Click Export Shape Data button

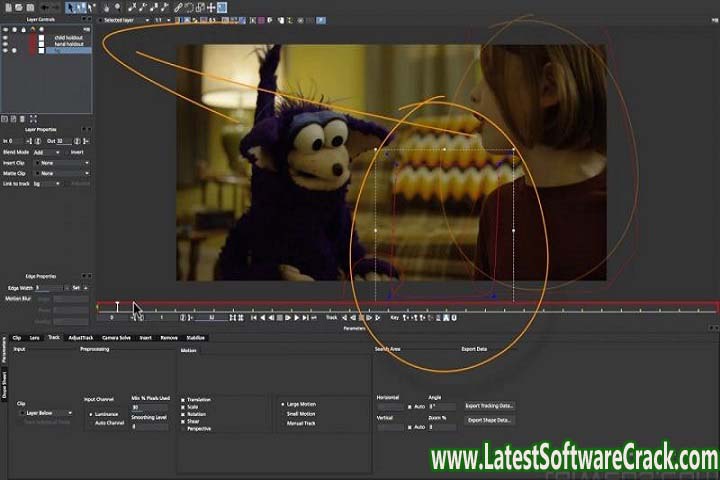pos(489,420)
